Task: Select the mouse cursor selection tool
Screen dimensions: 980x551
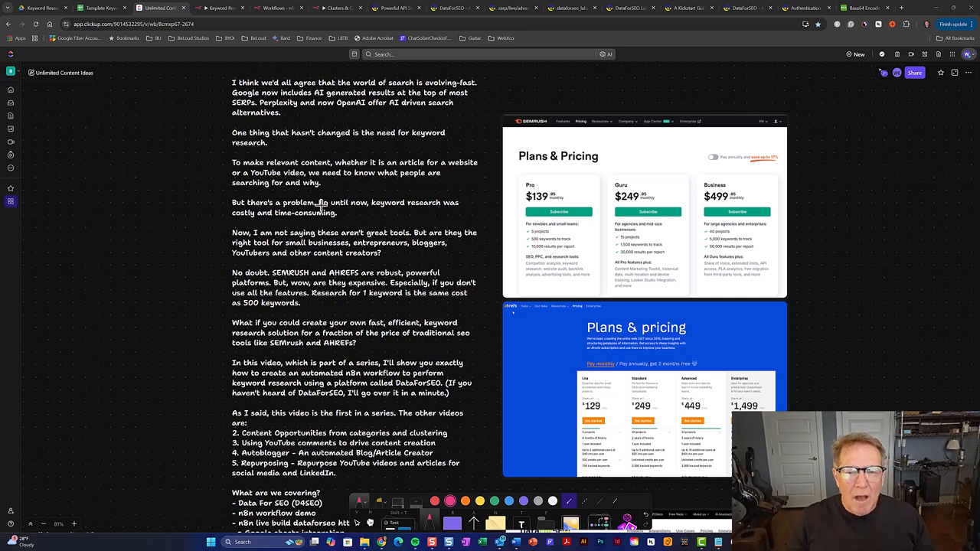Action: point(357,523)
